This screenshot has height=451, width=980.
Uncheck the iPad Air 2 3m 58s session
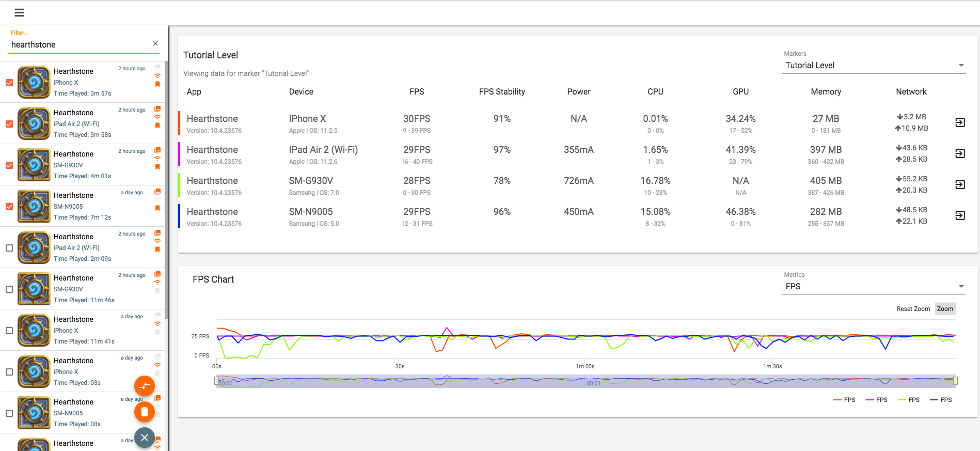(x=9, y=124)
